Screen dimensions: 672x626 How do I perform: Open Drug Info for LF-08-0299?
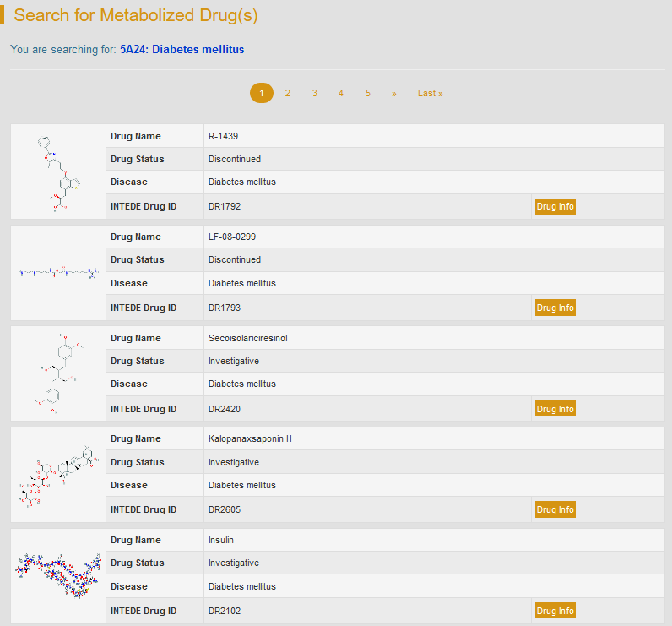(555, 308)
